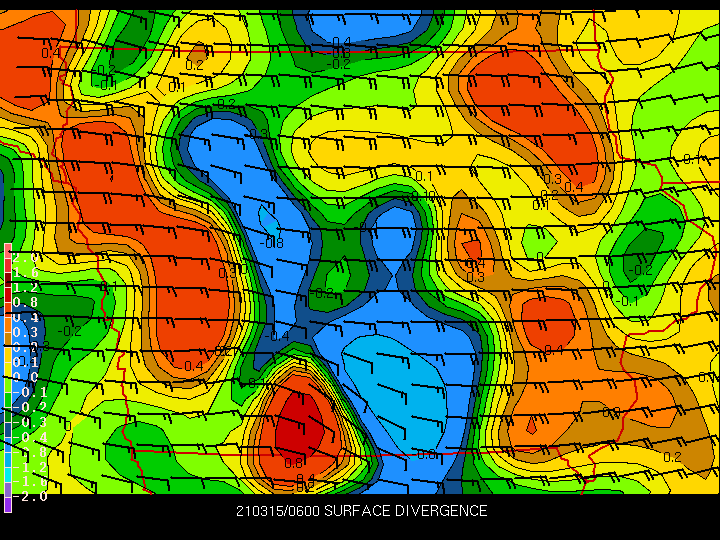The image size is (720, 540).
Task: Select the 0.2 label near the bottom right corner
Action: [x=672, y=456]
